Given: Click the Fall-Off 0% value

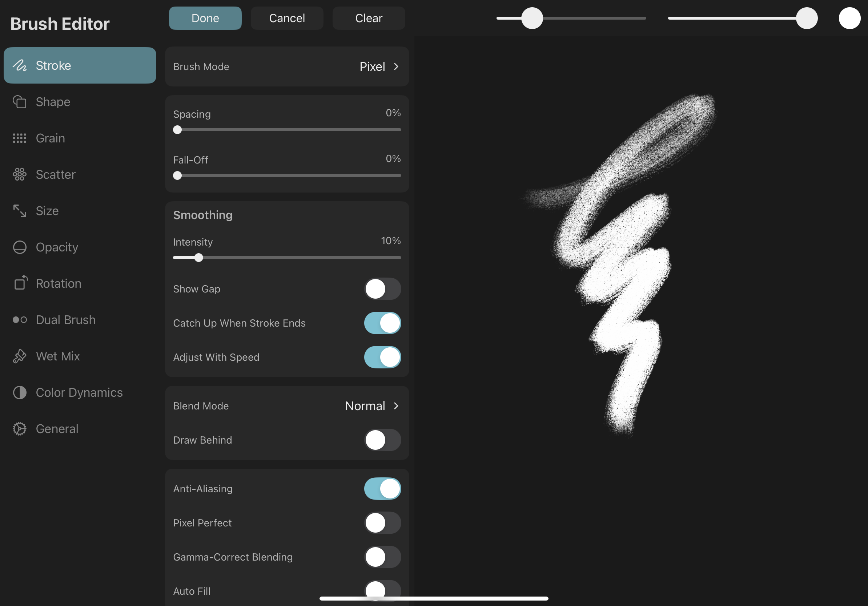Looking at the screenshot, I should pyautogui.click(x=393, y=159).
